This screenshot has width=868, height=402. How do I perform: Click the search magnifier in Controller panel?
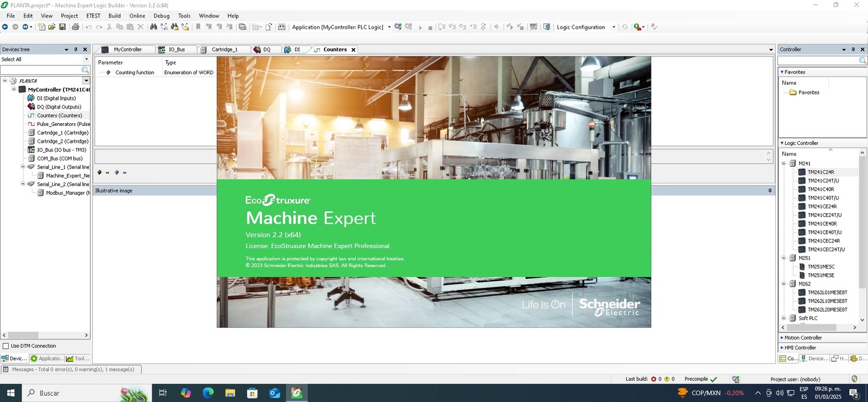(x=863, y=60)
